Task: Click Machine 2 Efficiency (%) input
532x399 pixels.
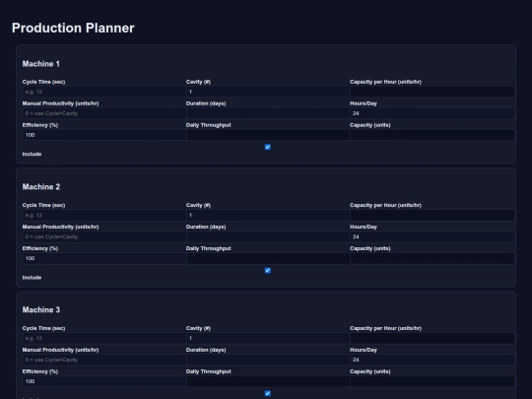Action: (103, 258)
